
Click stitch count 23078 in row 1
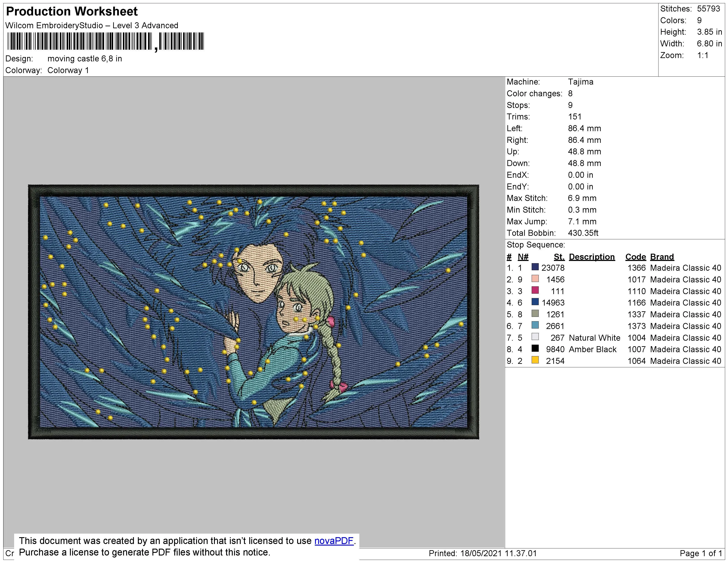[553, 268]
